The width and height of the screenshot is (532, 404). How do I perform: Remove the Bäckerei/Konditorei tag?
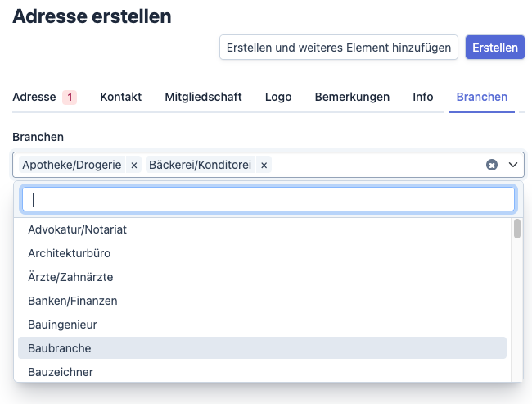pos(264,165)
